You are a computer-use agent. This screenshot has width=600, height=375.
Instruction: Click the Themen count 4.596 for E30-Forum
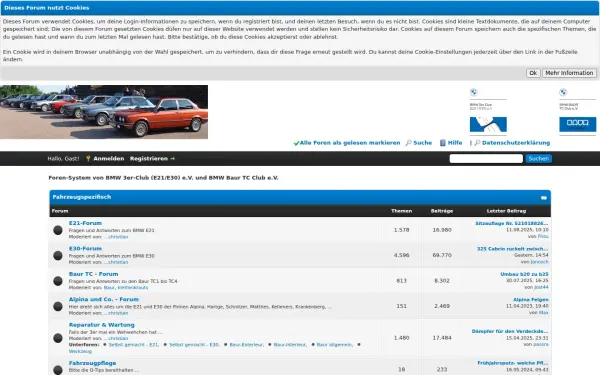(401, 255)
